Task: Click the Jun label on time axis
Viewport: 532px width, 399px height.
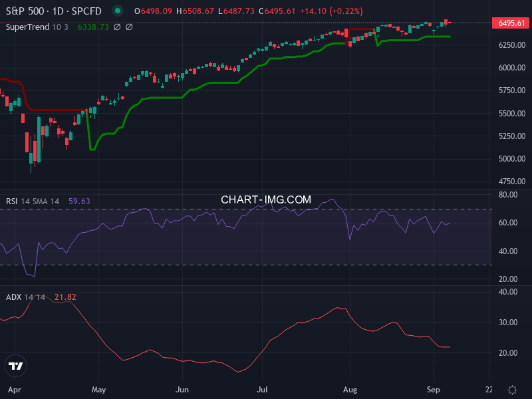Action: (x=182, y=390)
